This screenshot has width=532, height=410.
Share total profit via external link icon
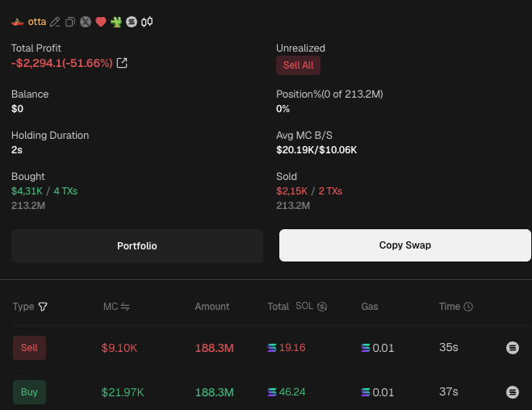(122, 63)
